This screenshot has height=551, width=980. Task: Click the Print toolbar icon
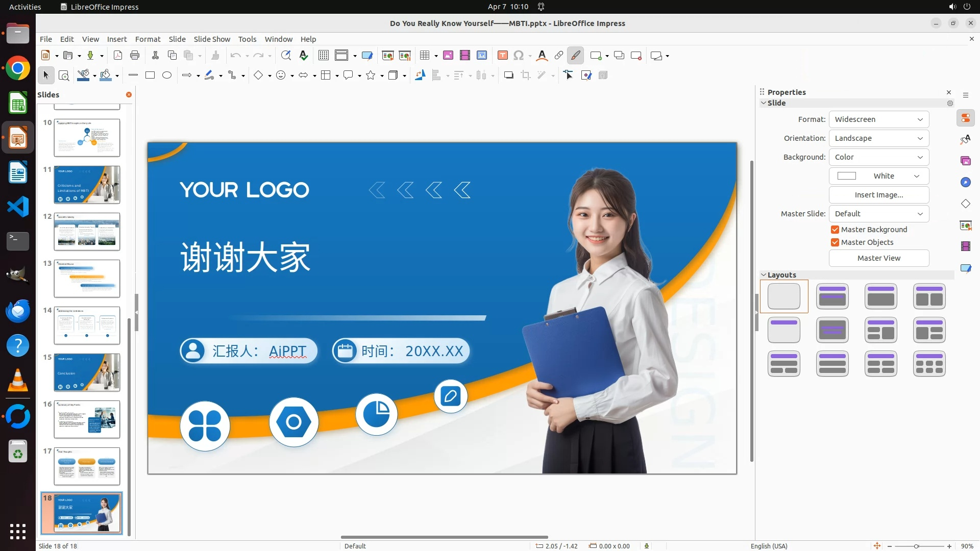point(135,56)
